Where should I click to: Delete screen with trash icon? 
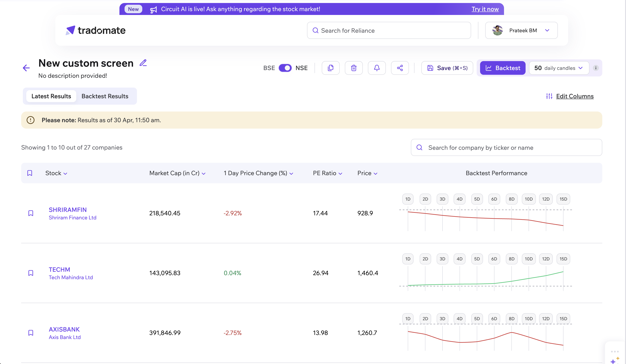(354, 68)
